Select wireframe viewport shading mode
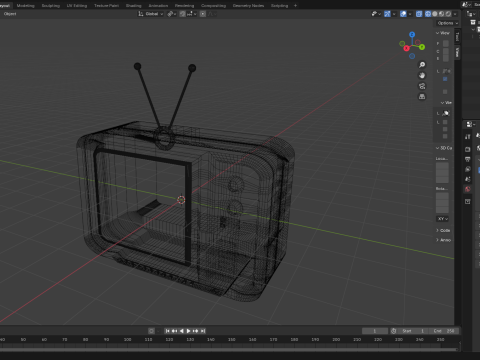 tap(428, 14)
